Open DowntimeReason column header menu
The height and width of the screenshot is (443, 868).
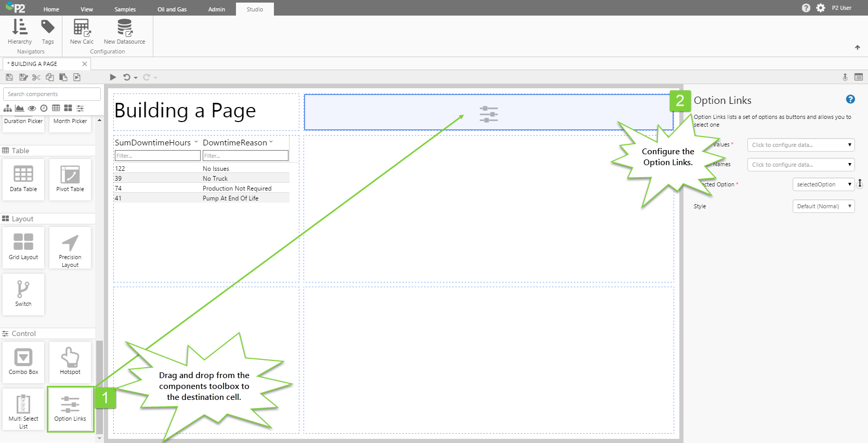click(x=271, y=142)
